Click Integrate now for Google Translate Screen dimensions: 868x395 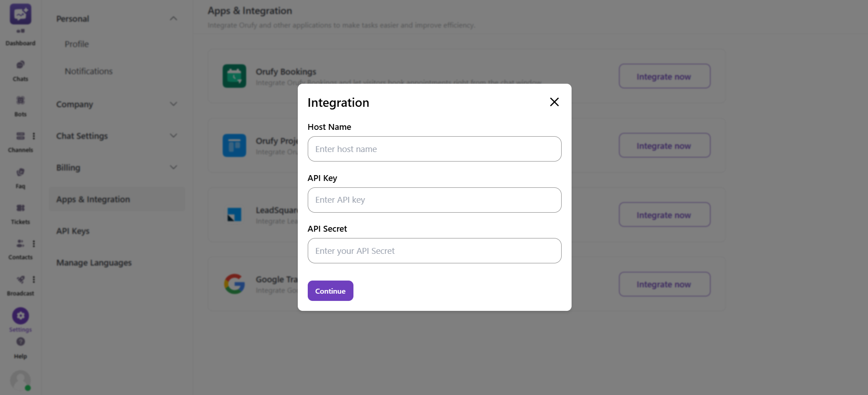(x=664, y=284)
